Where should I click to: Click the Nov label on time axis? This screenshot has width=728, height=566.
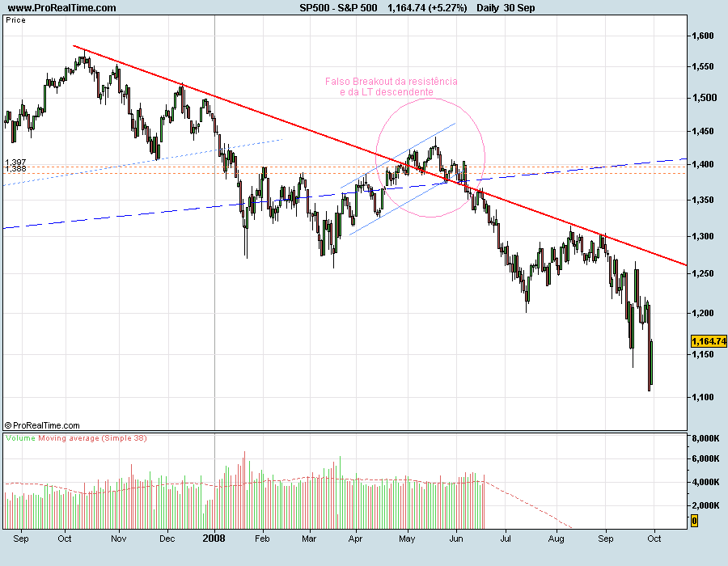coord(119,539)
